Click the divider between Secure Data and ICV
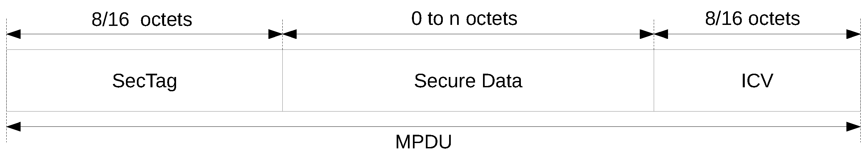 (x=654, y=81)
